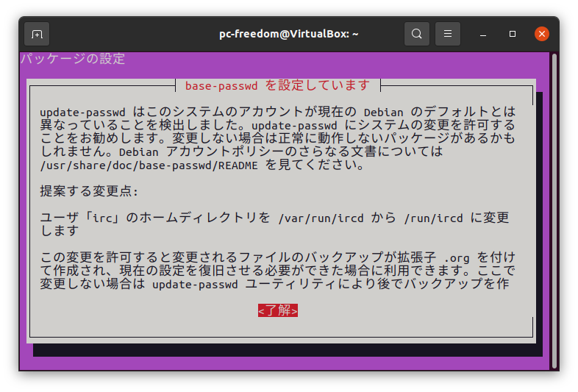This screenshot has height=392, width=578.
Task: Click the terminal search magnifier icon
Action: point(417,34)
